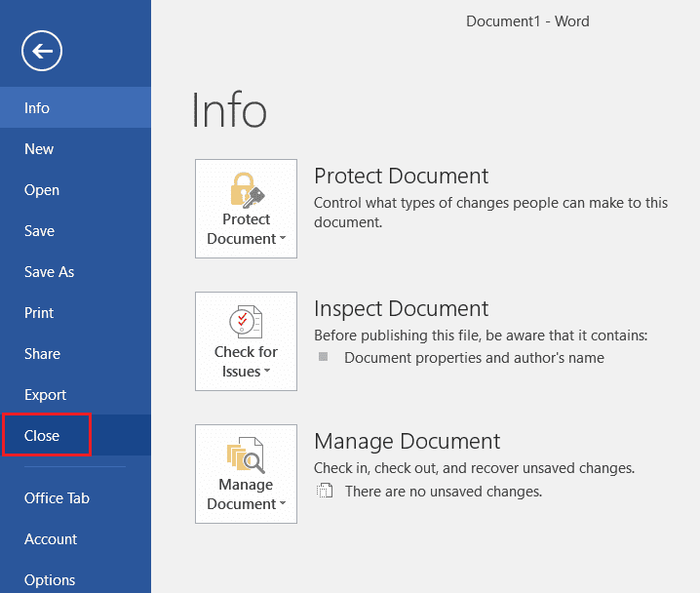
Task: Choose Save As from the sidebar
Action: point(75,272)
